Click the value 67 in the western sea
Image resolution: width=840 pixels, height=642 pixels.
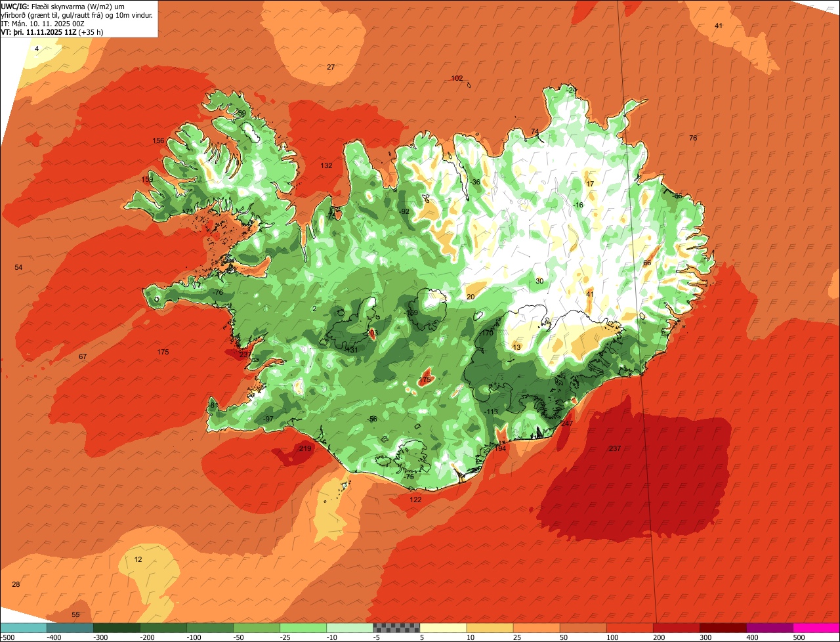(x=83, y=356)
